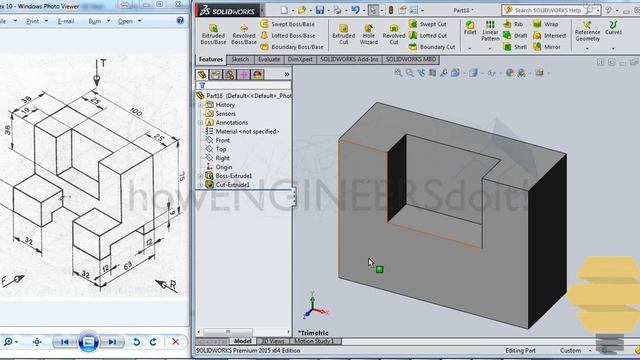640x360 pixels.
Task: Open the DisplayManager panel tab
Action: point(257,74)
